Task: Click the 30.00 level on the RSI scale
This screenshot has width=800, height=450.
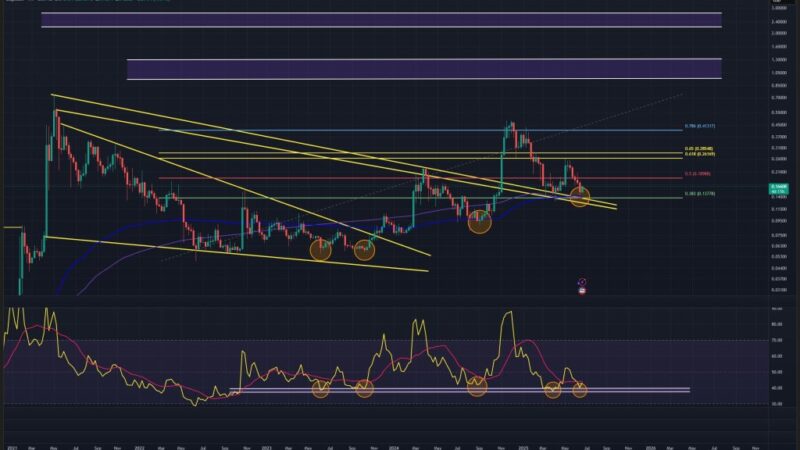Action: point(777,404)
